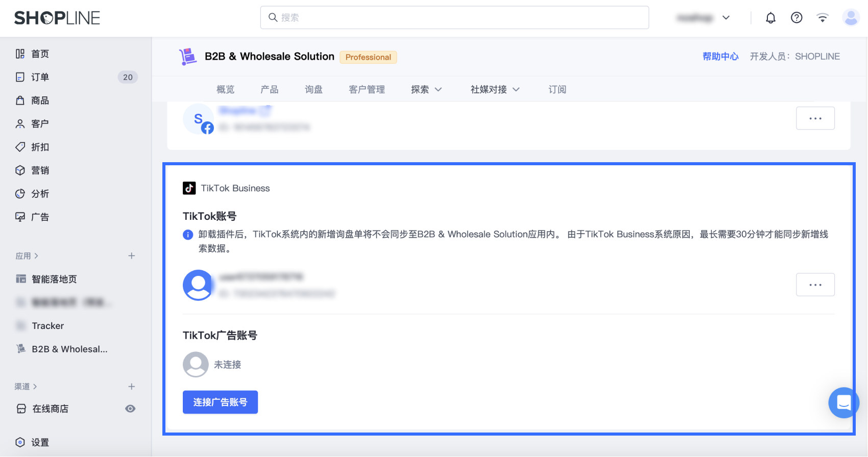Image resolution: width=868 pixels, height=457 pixels.
Task: Switch to the 订阅 tab
Action: [x=557, y=89]
